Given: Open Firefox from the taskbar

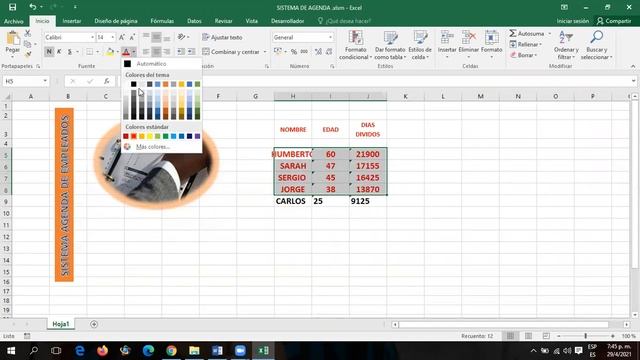Looking at the screenshot, I should pyautogui.click(x=102, y=351).
